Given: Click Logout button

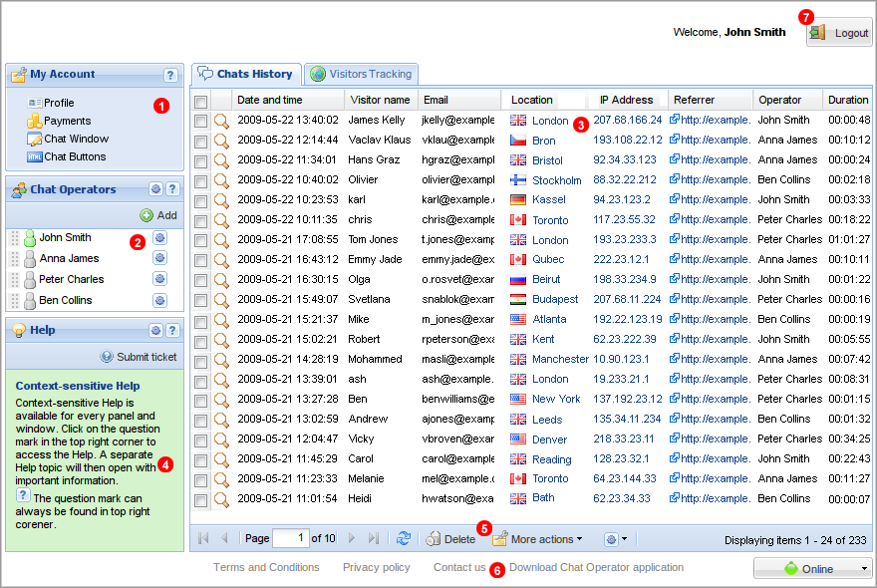Looking at the screenshot, I should pyautogui.click(x=839, y=33).
